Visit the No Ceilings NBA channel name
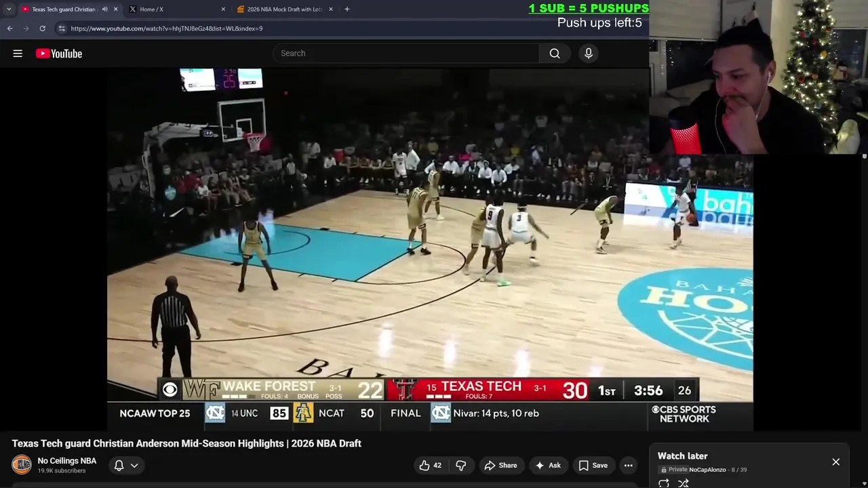Image resolution: width=868 pixels, height=488 pixels. coord(67,461)
